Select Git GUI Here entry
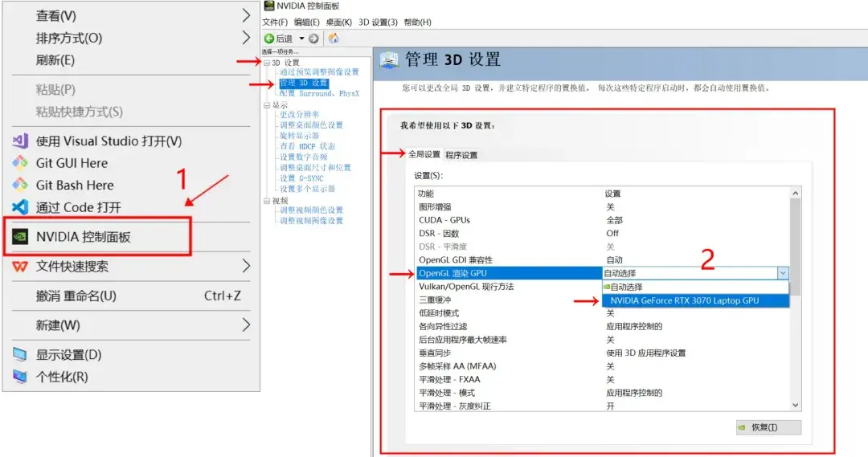The height and width of the screenshot is (457, 868). 132,163
